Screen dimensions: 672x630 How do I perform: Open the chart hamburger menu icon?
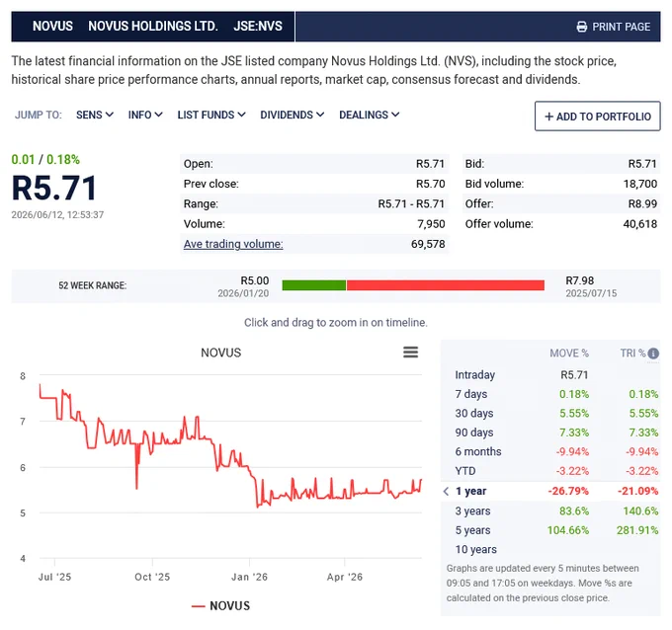click(410, 353)
